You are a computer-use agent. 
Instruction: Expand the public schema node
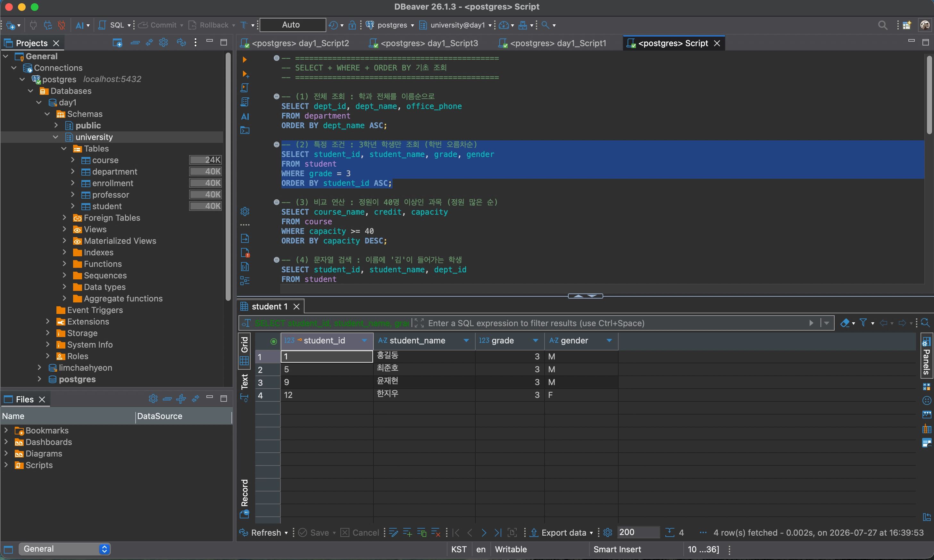[x=56, y=125]
